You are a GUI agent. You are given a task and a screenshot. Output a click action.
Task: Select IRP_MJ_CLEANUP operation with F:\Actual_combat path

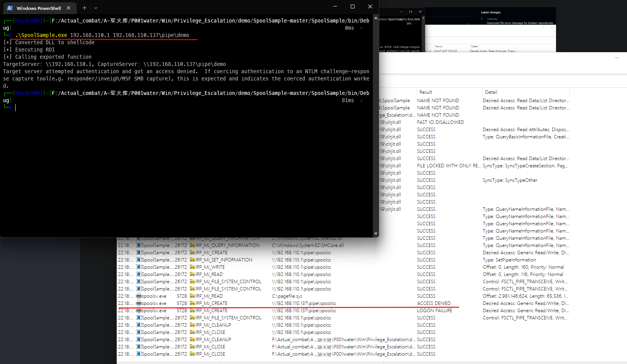[x=213, y=340]
